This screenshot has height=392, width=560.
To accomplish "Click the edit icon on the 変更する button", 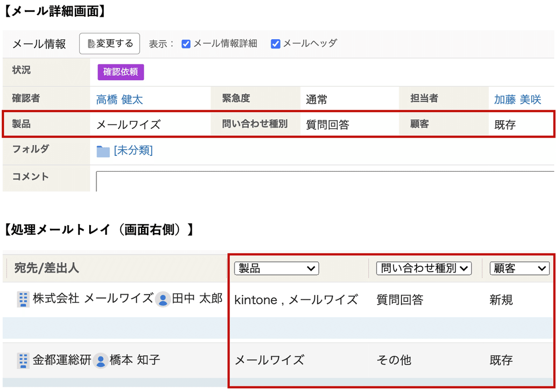I will click(x=91, y=43).
